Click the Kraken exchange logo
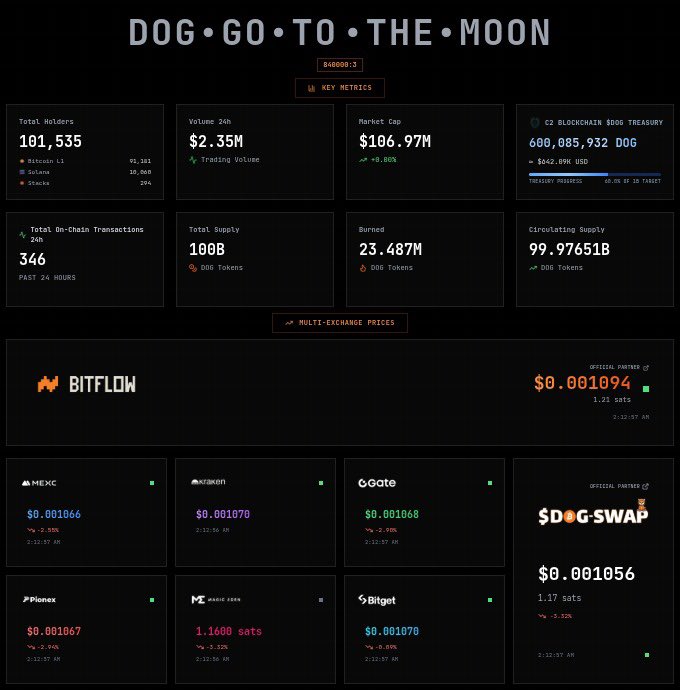680x690 pixels. click(x=208, y=482)
